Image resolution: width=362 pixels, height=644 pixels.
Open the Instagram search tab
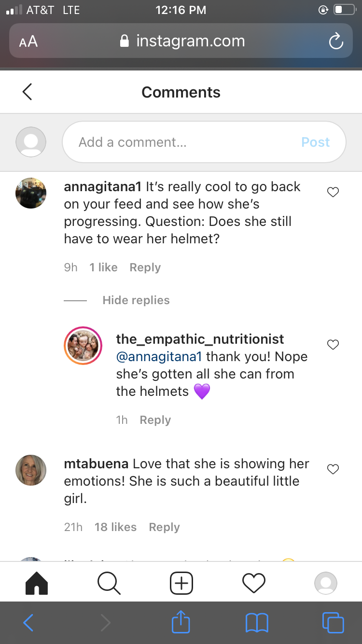[x=109, y=583]
